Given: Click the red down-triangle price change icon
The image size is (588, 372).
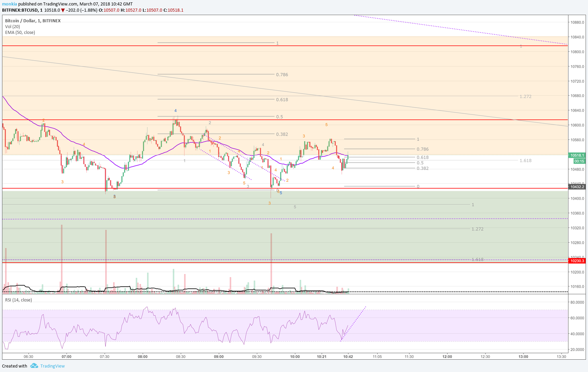Looking at the screenshot, I should pos(63,10).
